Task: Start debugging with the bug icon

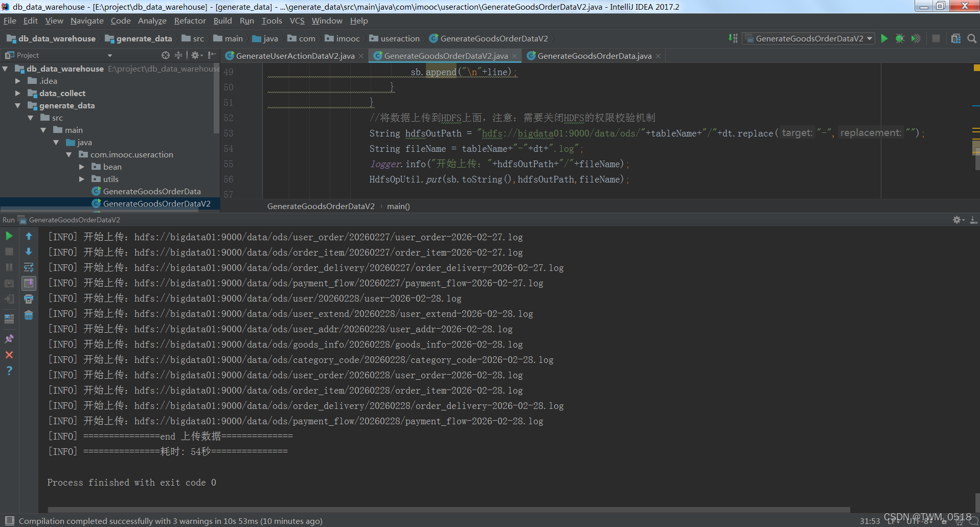Action: coord(900,38)
